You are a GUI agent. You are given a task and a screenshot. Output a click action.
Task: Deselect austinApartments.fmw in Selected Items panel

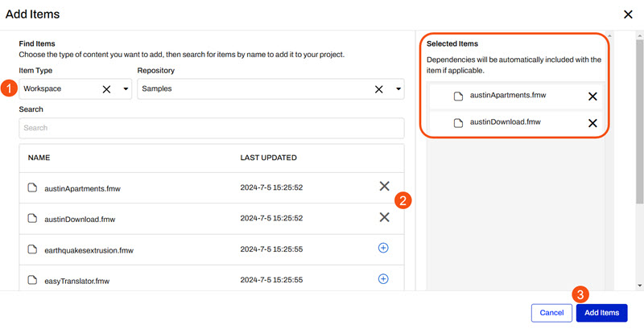592,97
